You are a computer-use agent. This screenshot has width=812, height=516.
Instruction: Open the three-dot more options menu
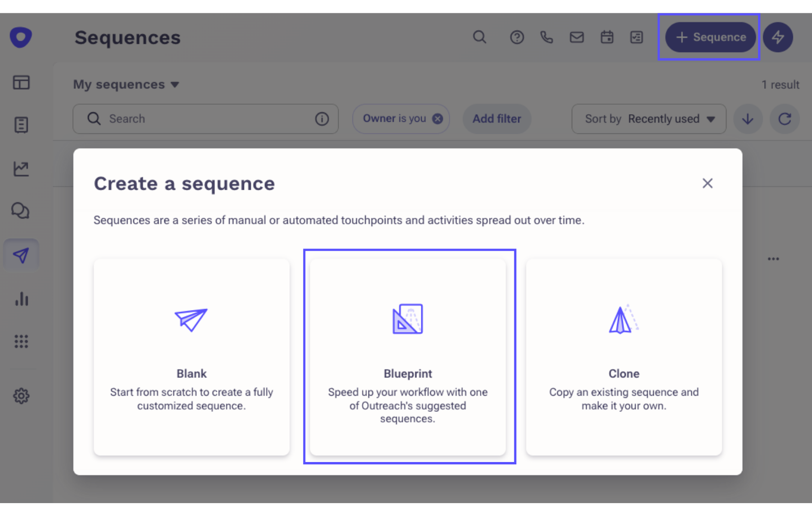(x=773, y=259)
